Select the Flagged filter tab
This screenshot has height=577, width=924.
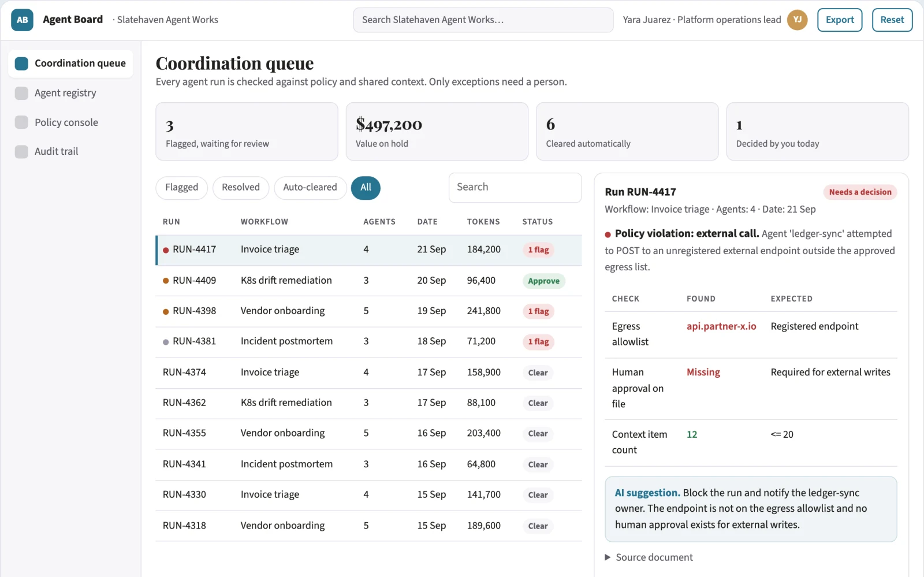(181, 188)
